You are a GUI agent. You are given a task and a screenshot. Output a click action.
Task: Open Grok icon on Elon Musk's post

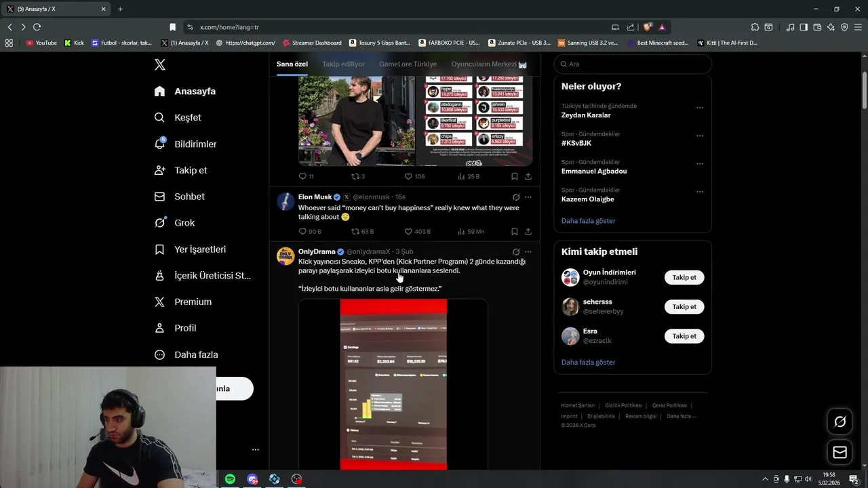tap(516, 197)
